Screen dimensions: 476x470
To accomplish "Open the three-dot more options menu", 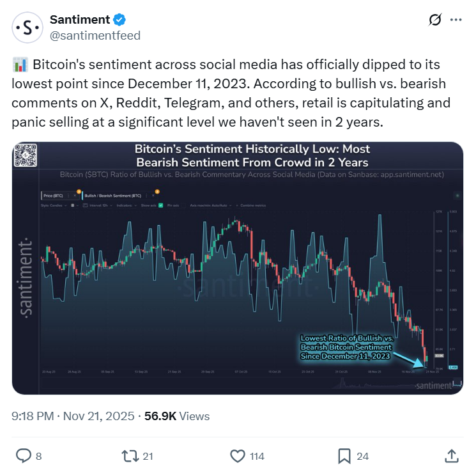I will [456, 20].
